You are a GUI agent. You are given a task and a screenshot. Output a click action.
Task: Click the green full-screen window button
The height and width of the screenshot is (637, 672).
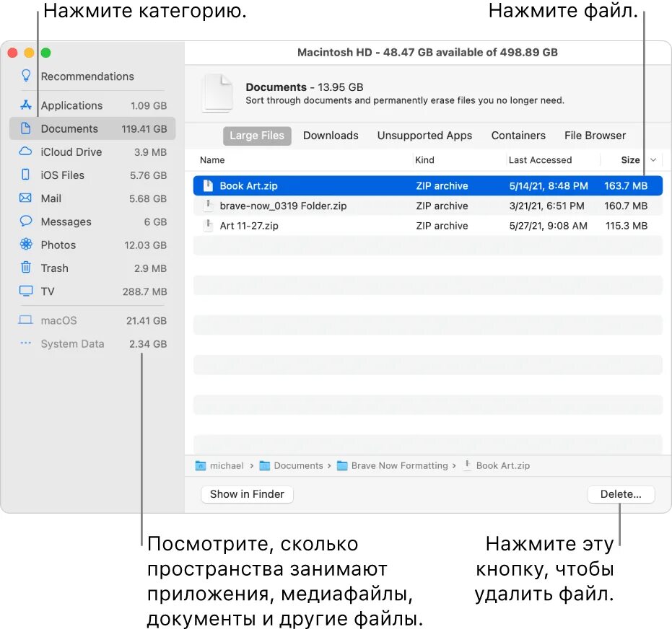pos(46,53)
